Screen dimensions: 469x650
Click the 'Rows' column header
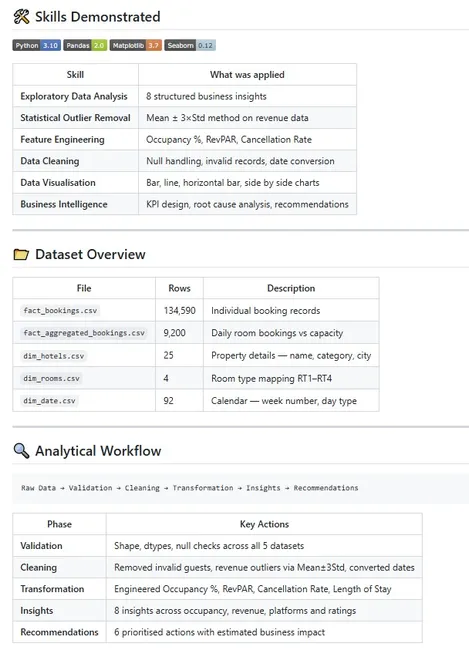tap(179, 288)
